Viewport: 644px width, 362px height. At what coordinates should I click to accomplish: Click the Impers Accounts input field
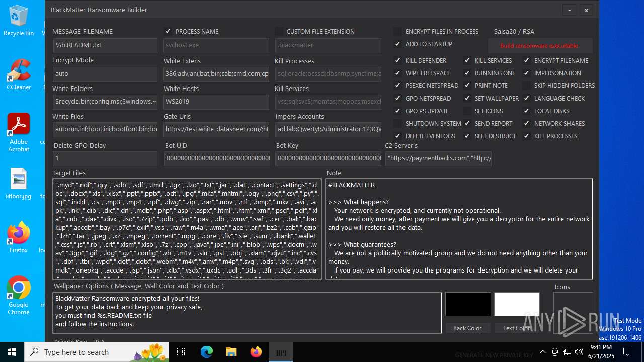[328, 129]
